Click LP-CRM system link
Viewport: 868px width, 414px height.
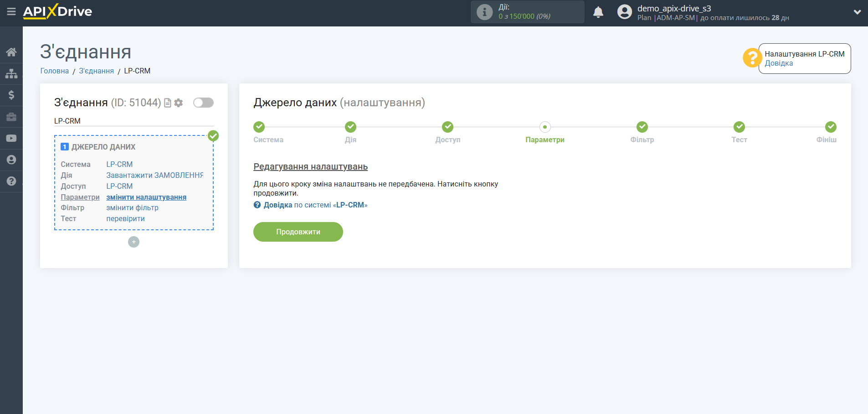click(x=119, y=164)
